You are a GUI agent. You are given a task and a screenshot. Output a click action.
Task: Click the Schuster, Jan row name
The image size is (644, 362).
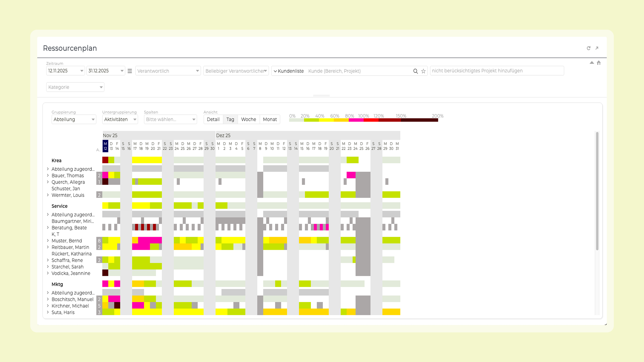(66, 189)
